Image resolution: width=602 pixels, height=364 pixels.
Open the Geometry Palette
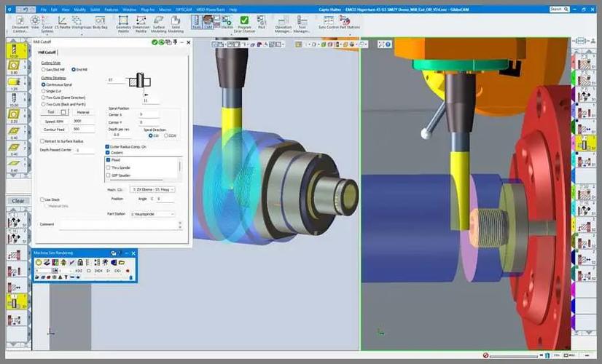point(123,23)
